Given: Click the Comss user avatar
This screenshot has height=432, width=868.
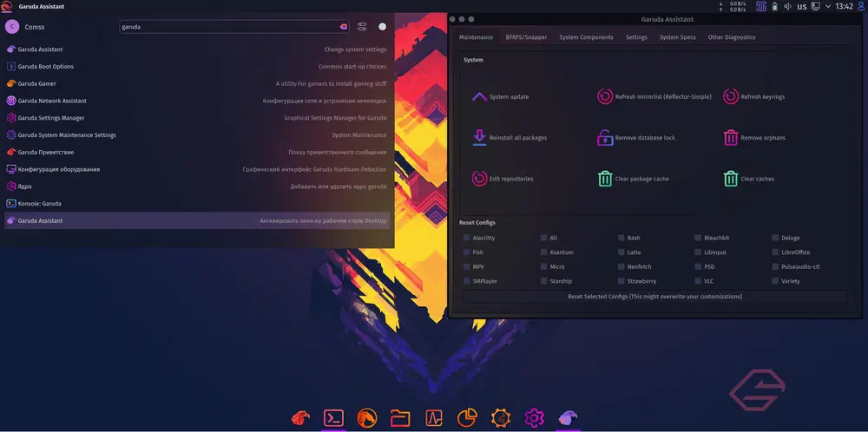Looking at the screenshot, I should click(x=11, y=27).
